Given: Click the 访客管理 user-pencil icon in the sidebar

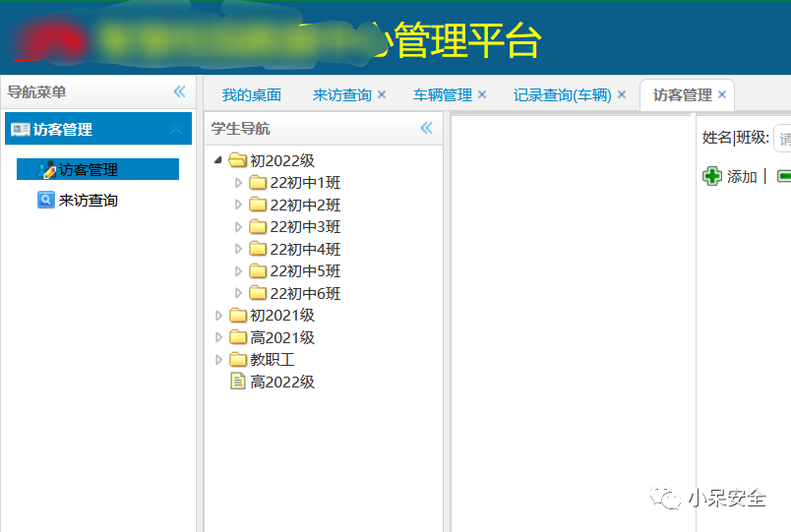Looking at the screenshot, I should pos(46,169).
